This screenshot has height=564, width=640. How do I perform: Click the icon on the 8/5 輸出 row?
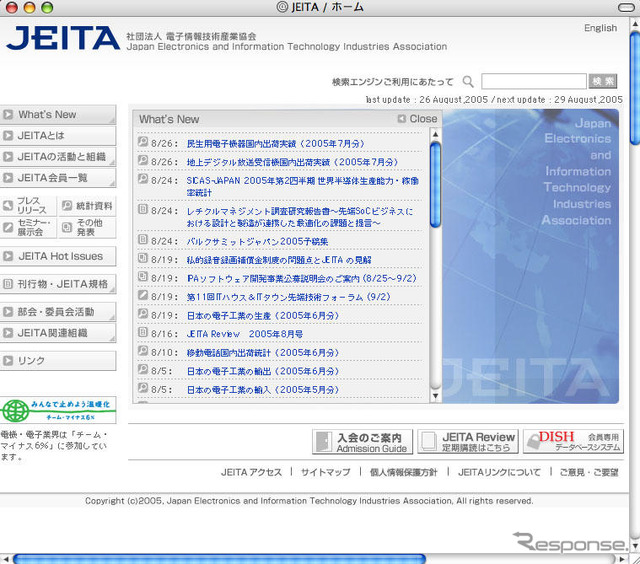(x=142, y=369)
